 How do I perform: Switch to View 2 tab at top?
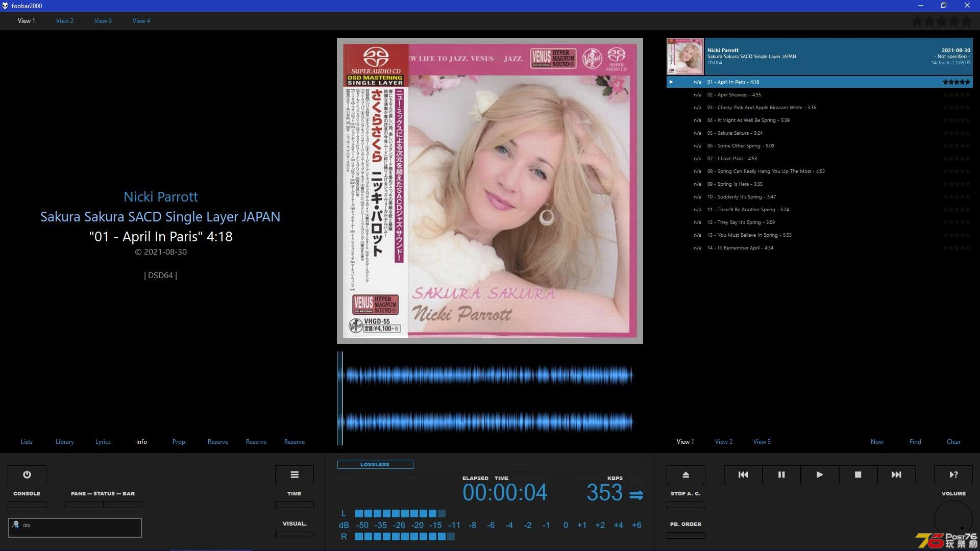tap(65, 21)
